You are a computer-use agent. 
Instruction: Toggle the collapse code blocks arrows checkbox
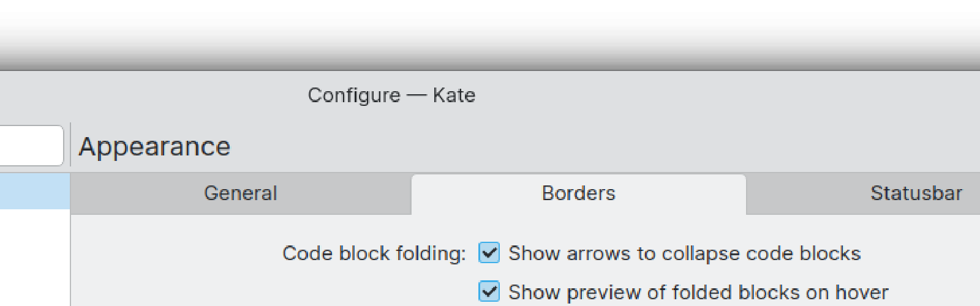click(489, 253)
